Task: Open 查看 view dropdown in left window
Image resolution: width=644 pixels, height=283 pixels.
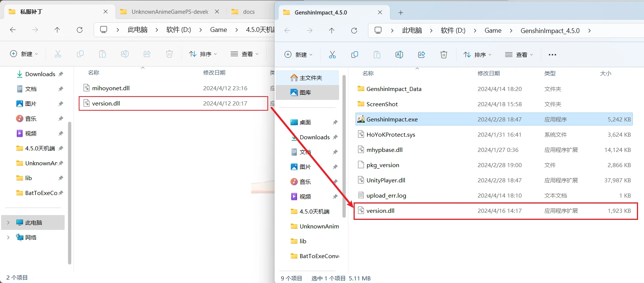Action: click(245, 54)
